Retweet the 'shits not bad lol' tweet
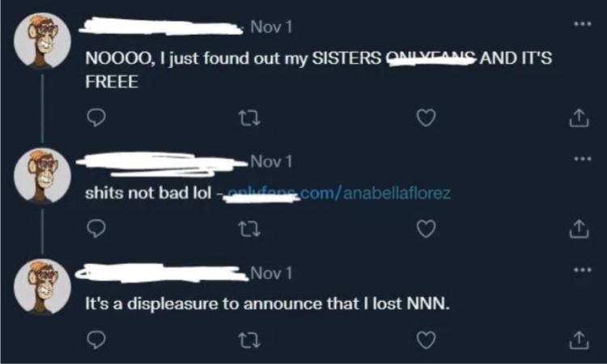This screenshot has height=364, width=607. click(x=249, y=229)
